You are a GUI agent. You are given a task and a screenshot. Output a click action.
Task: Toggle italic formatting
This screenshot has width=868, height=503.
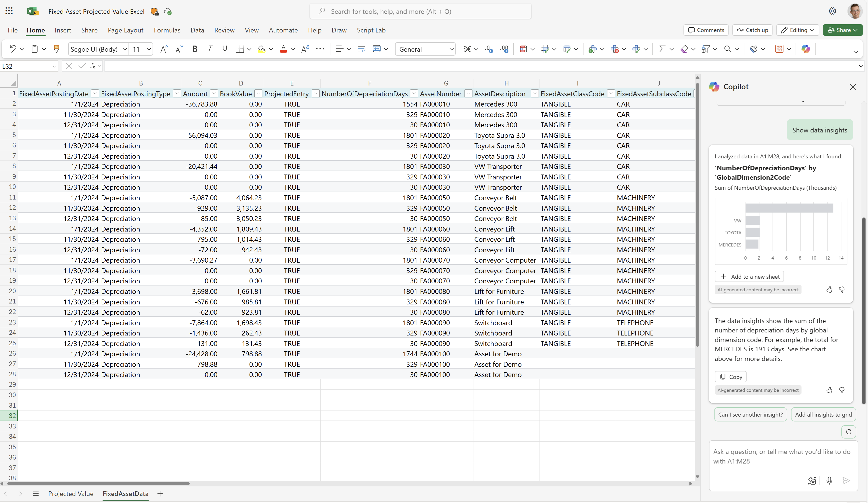[x=209, y=49]
